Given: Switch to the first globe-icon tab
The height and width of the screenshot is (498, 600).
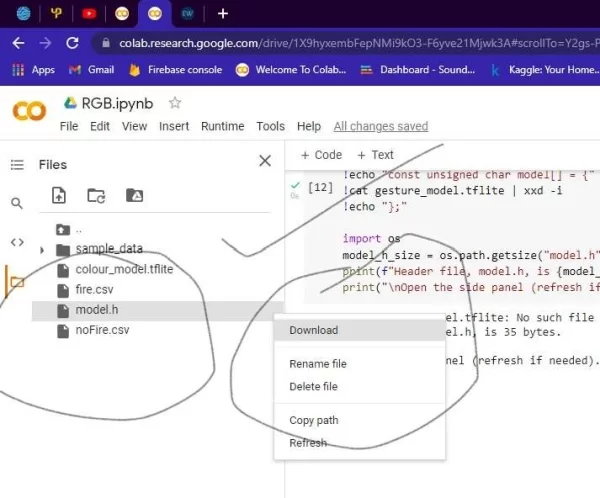Looking at the screenshot, I should point(24,14).
